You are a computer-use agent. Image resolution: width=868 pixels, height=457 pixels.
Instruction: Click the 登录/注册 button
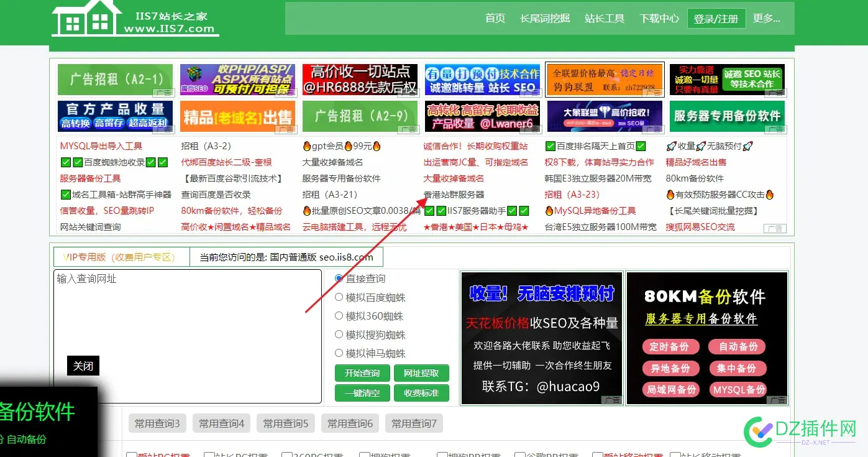click(x=716, y=19)
